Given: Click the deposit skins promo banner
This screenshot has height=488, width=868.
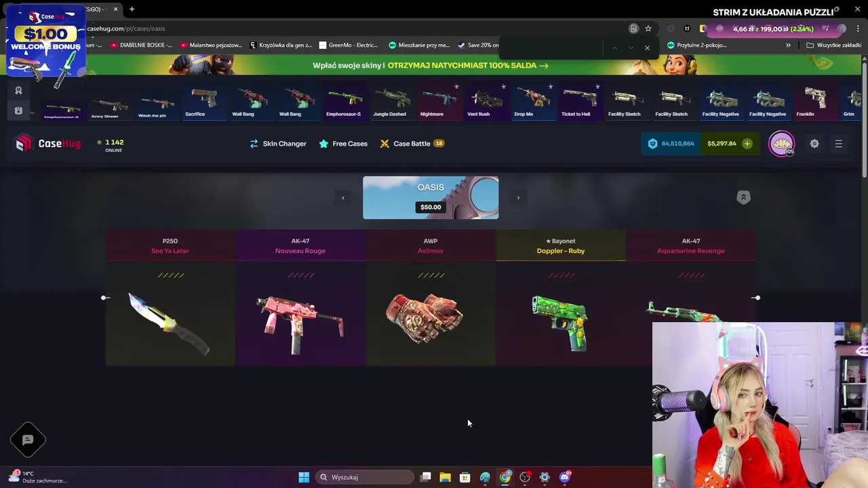Looking at the screenshot, I should tap(430, 65).
